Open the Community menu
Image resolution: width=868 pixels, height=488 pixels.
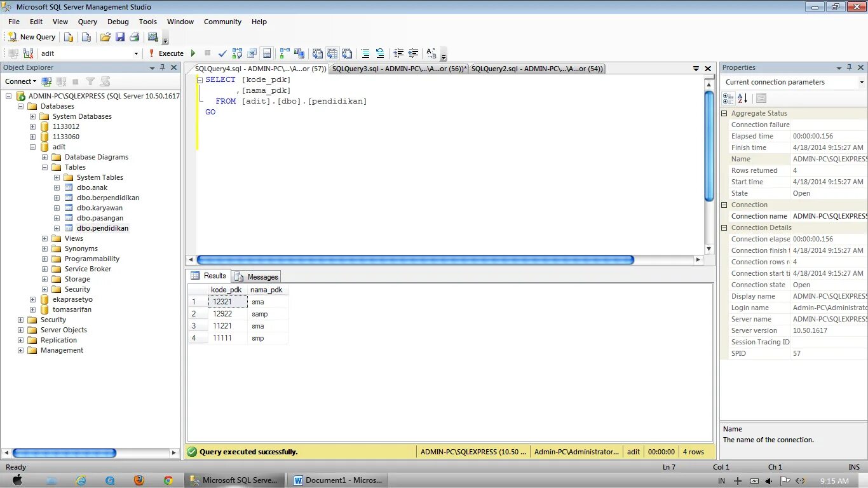(x=222, y=22)
